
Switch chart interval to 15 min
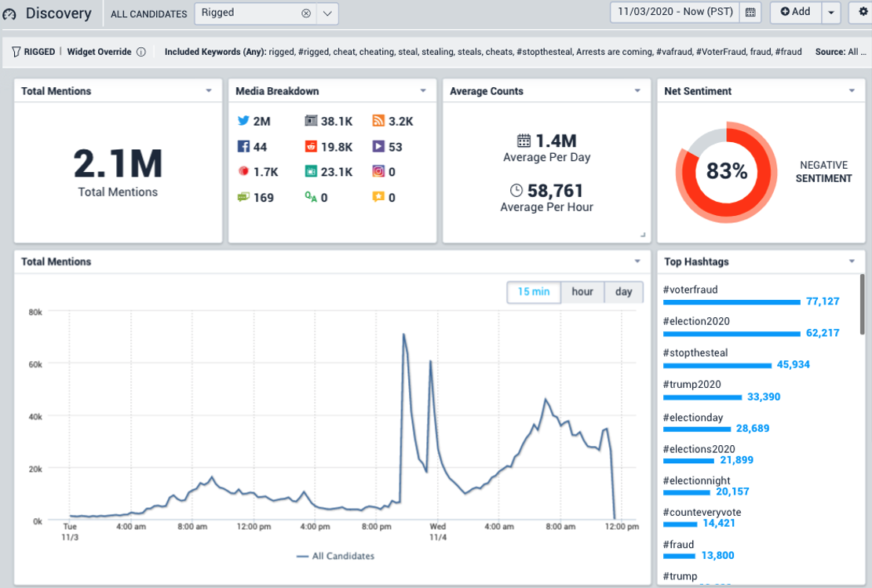(533, 292)
